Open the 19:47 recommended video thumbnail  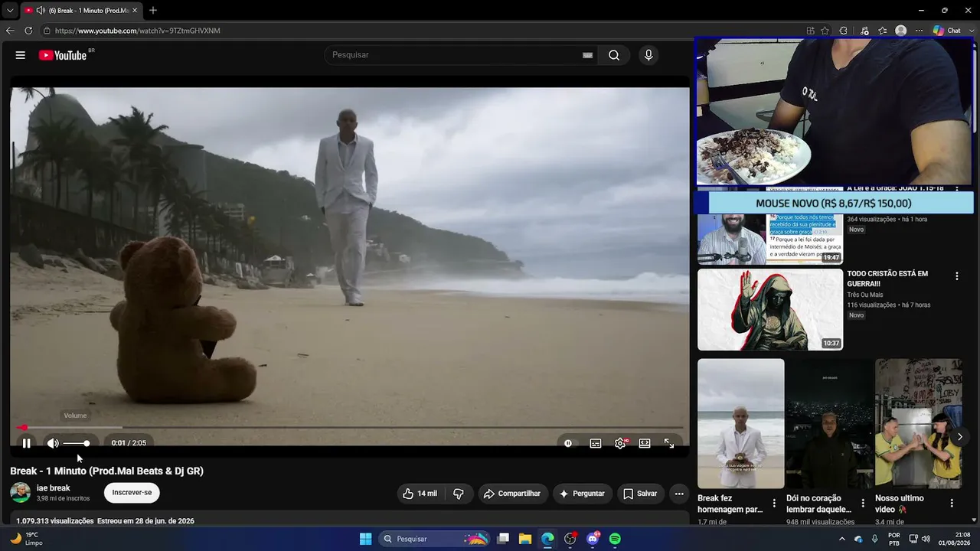[770, 240]
